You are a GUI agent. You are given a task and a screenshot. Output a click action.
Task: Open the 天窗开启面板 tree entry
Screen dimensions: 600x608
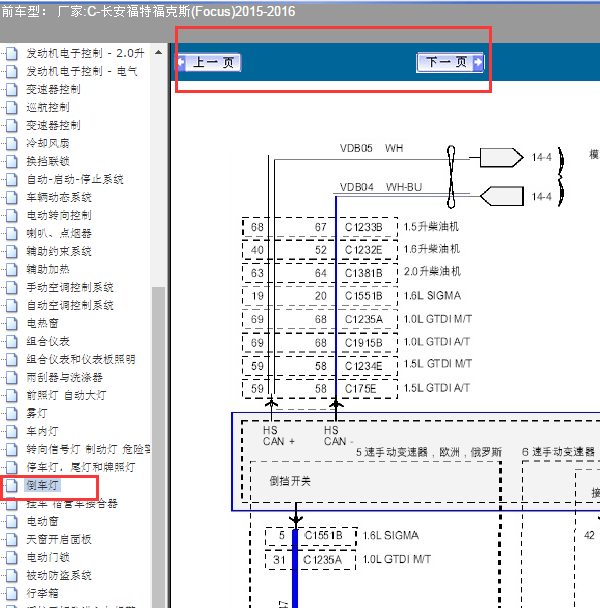pos(59,539)
